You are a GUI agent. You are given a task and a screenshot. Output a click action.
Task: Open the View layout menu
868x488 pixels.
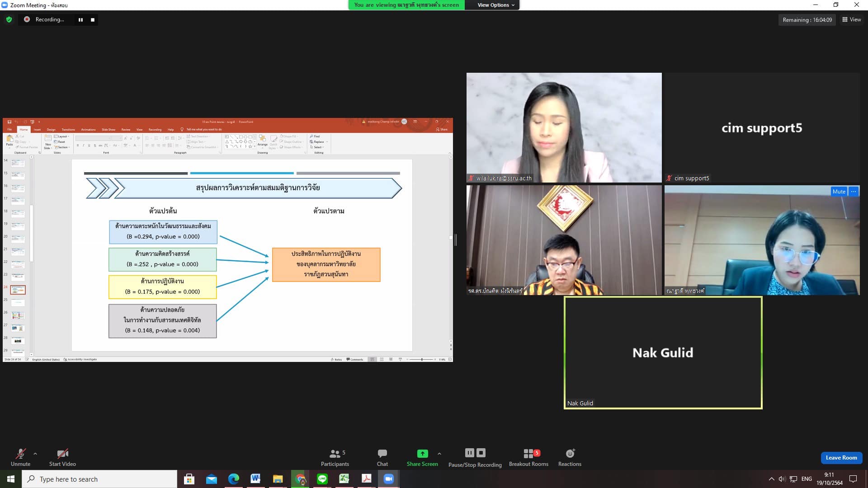(x=851, y=19)
